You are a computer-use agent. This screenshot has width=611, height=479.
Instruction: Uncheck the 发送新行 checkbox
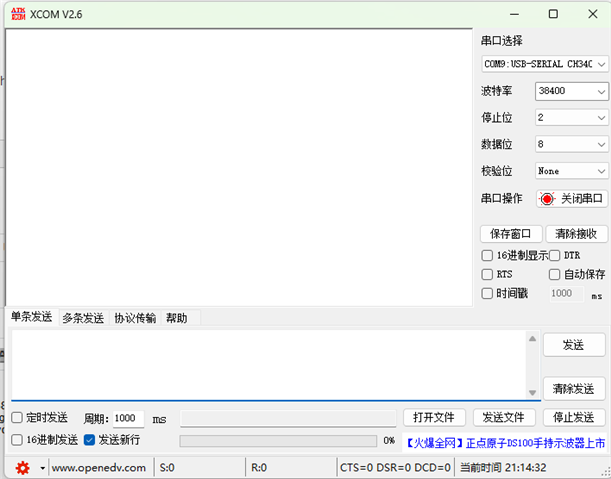pyautogui.click(x=89, y=440)
